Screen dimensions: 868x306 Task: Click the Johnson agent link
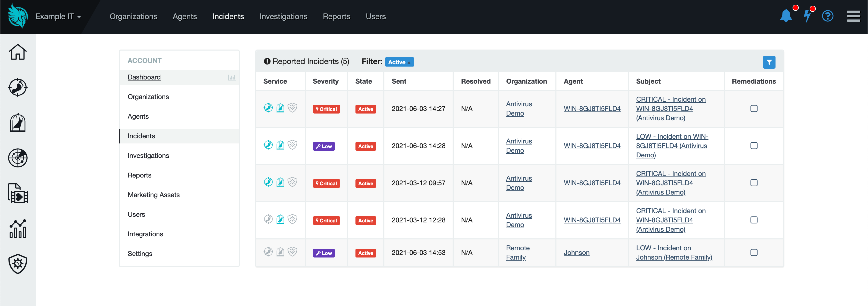click(576, 253)
